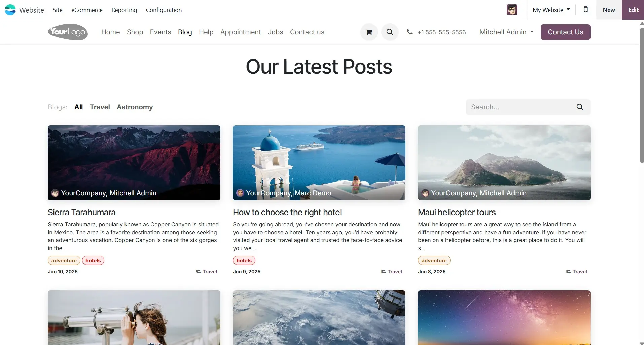Open the Mitchell Admin user dropdown

click(506, 32)
